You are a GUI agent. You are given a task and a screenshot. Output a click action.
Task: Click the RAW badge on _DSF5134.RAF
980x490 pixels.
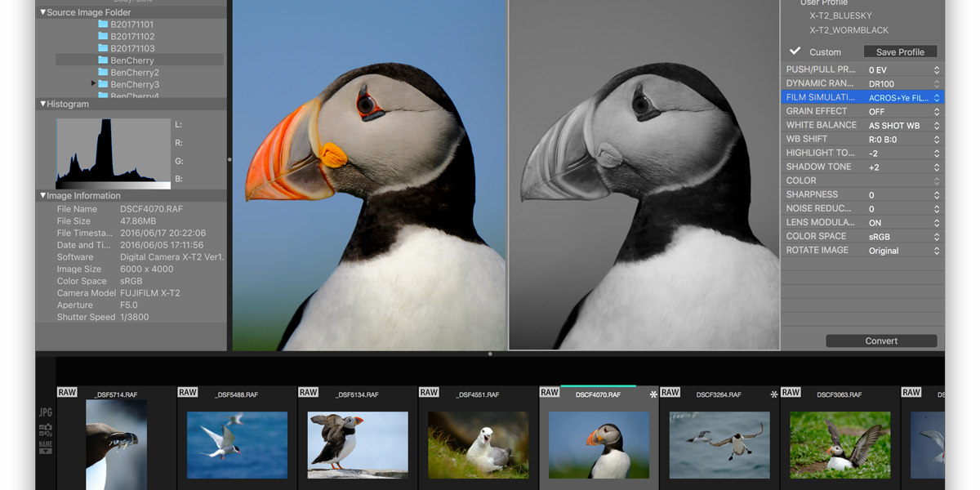308,392
